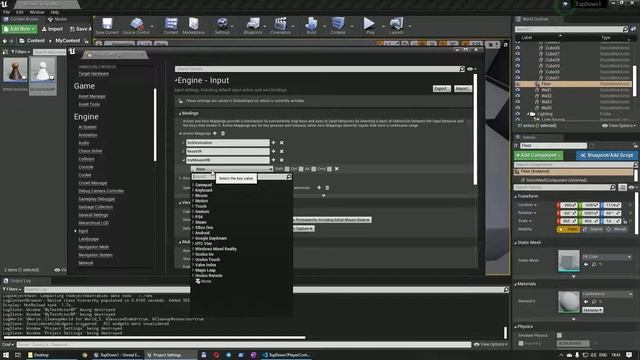Toggle the Cmd modifier checkbox

pos(329,169)
